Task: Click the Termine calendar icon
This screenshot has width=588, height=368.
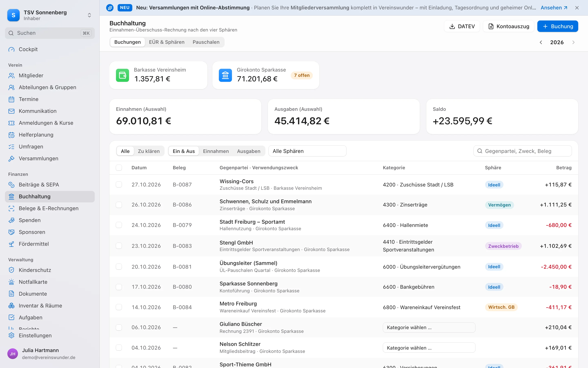Action: pyautogui.click(x=11, y=99)
